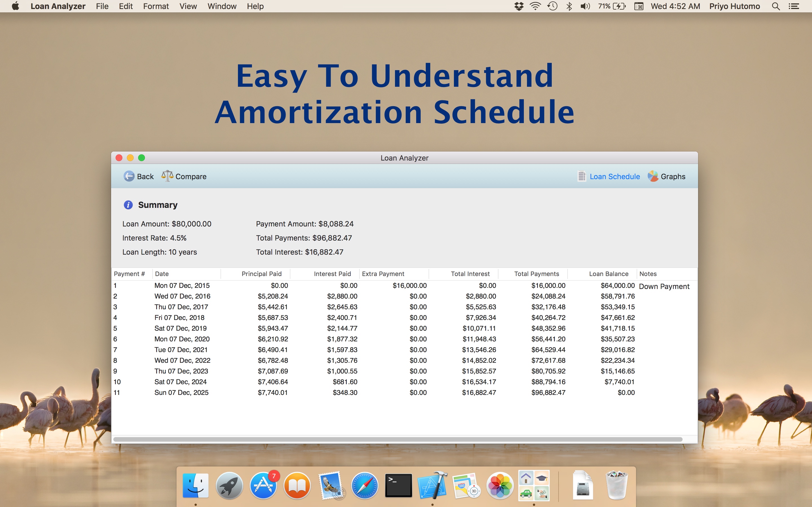Screen dimensions: 812x507
Task: Open the App Store dock icon
Action: [263, 485]
